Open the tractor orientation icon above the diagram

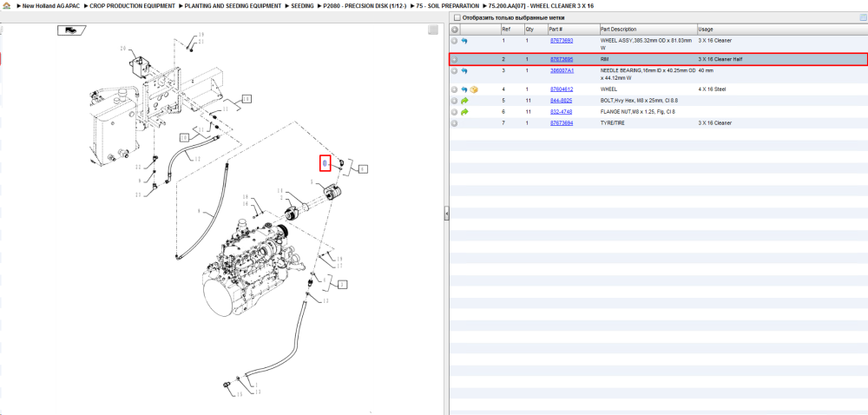click(x=71, y=30)
